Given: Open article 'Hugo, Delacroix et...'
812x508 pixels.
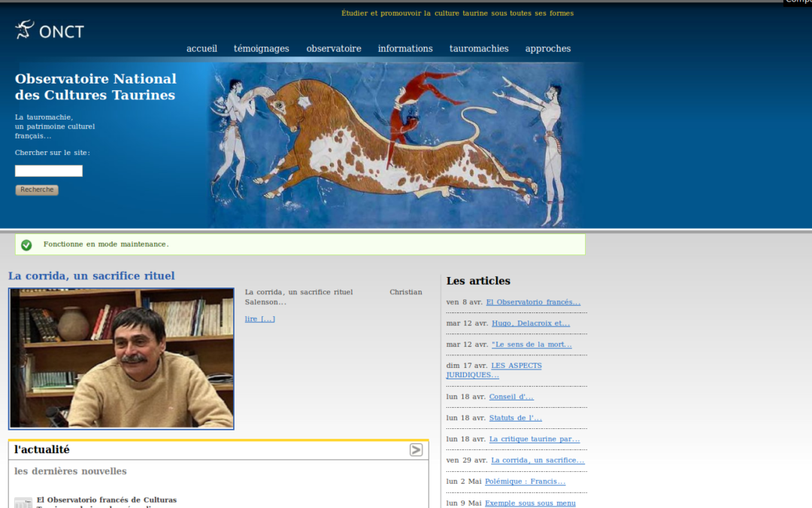Looking at the screenshot, I should [530, 323].
